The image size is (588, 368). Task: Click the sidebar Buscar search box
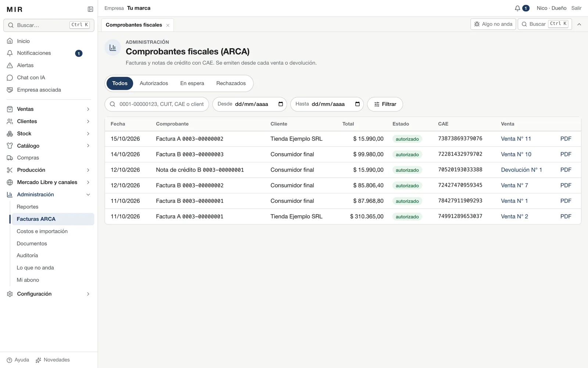click(49, 25)
